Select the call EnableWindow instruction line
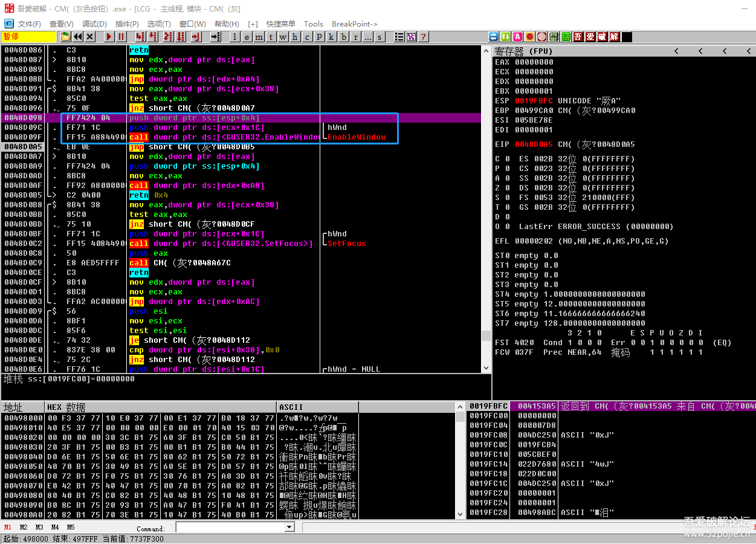 224,137
